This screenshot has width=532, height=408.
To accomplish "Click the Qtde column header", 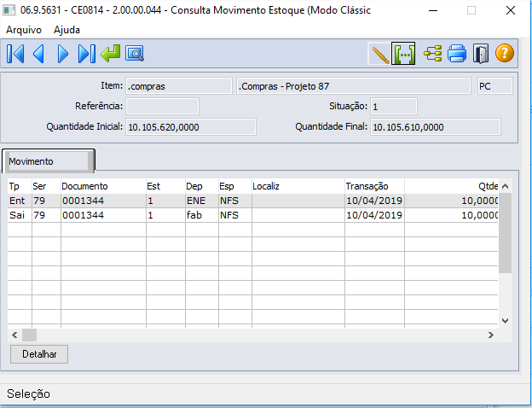I will (x=451, y=186).
